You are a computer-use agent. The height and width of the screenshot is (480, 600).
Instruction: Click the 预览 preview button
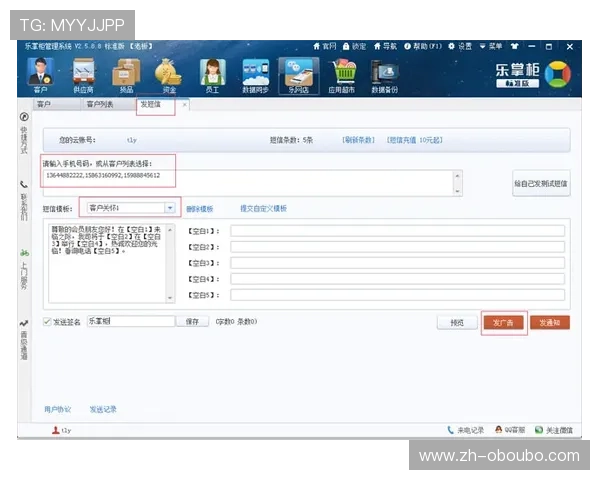(457, 323)
